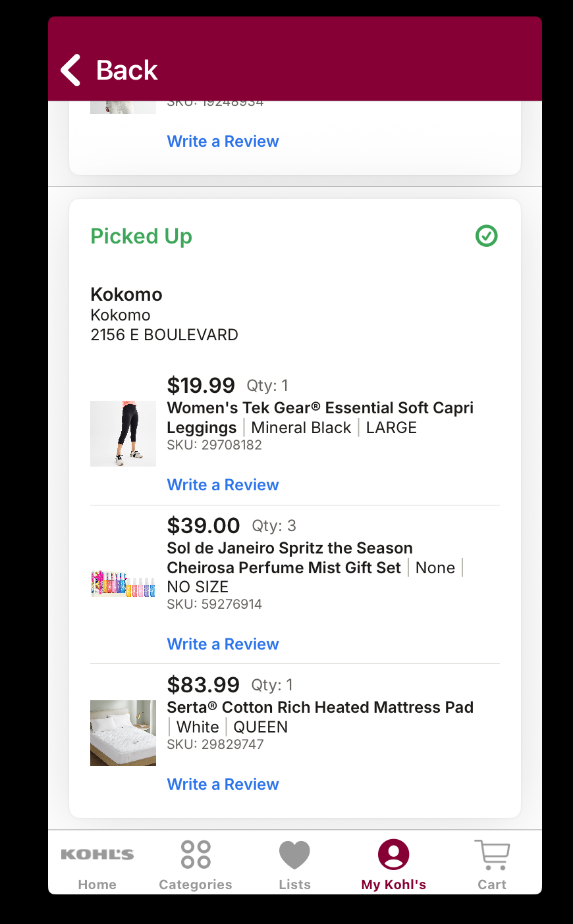Select the My Kohl's profile icon
The image size is (573, 924).
pyautogui.click(x=394, y=854)
